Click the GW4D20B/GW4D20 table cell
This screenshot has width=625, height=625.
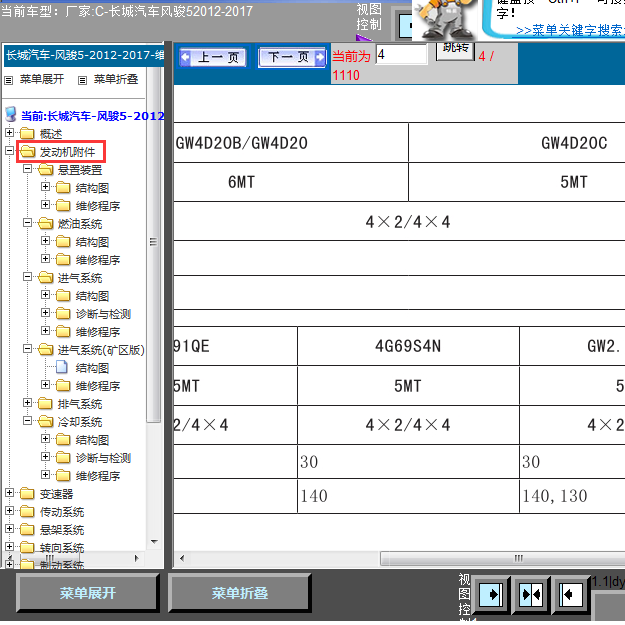291,143
